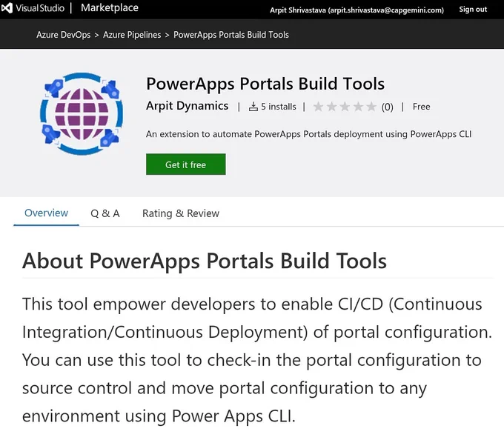
Task: Open the Rating & Review tab
Action: [181, 213]
